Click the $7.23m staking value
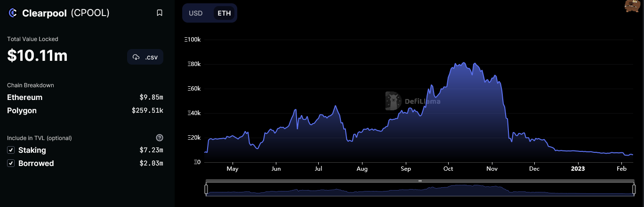Screen dimensions: 644x207 (x=151, y=150)
